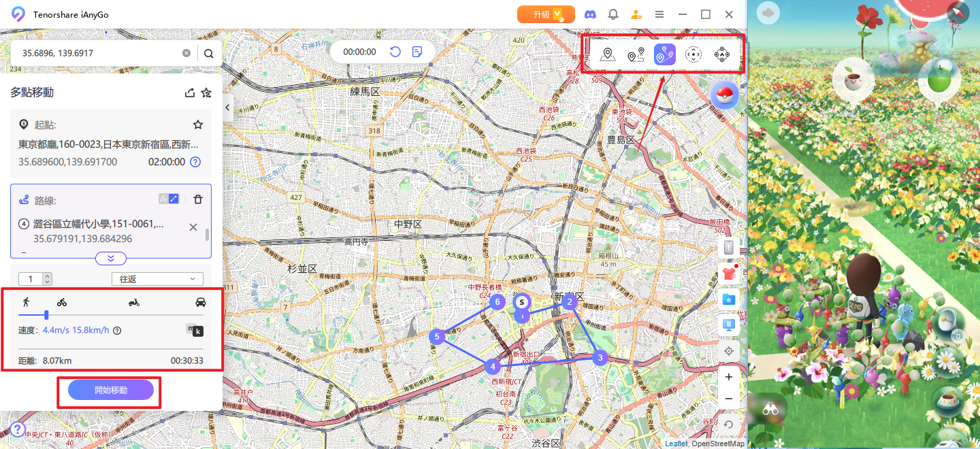
Task: Show speed info help icon
Action: (x=117, y=331)
